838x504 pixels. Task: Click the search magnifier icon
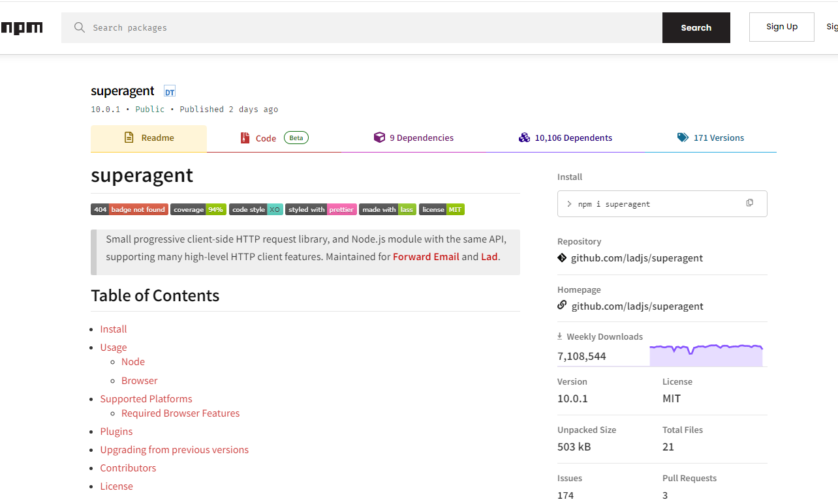click(x=80, y=27)
